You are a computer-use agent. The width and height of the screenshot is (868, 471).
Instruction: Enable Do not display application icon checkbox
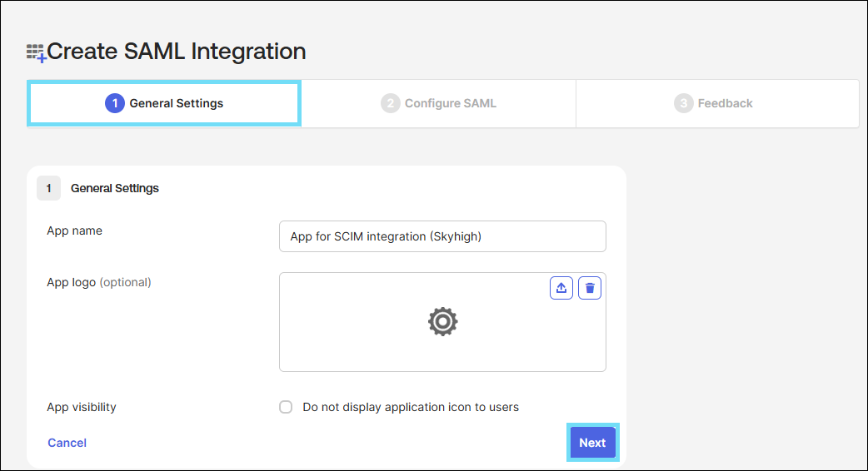286,407
